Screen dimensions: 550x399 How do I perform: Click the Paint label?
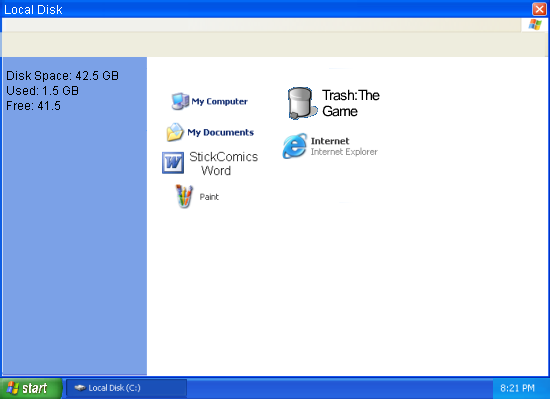(x=209, y=197)
